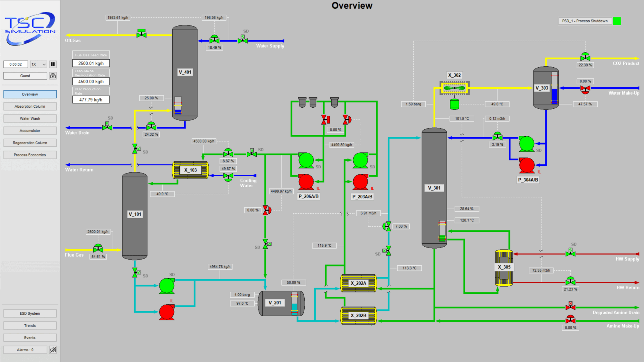Click the V_201 level bar indicator
Screen dimensions: 644x362
click(294, 304)
